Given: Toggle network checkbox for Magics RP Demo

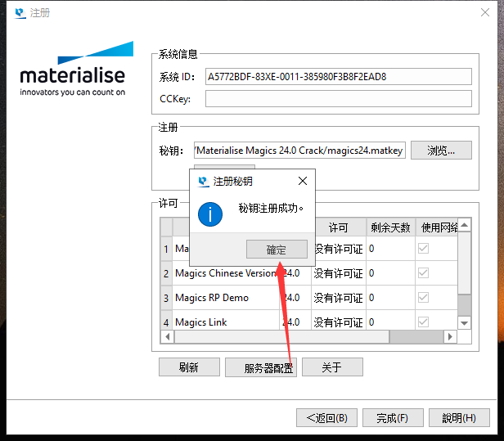Looking at the screenshot, I should coord(423,298).
